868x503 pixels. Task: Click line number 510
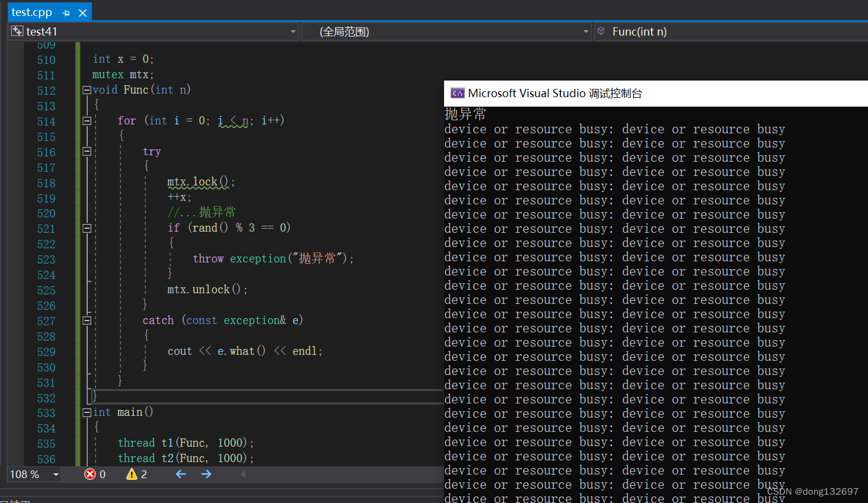click(46, 60)
